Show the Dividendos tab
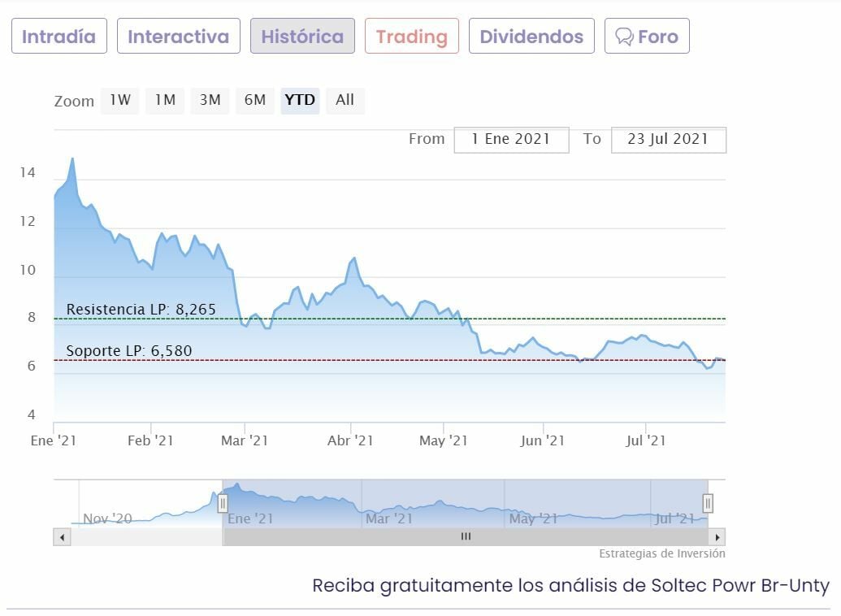 [531, 37]
